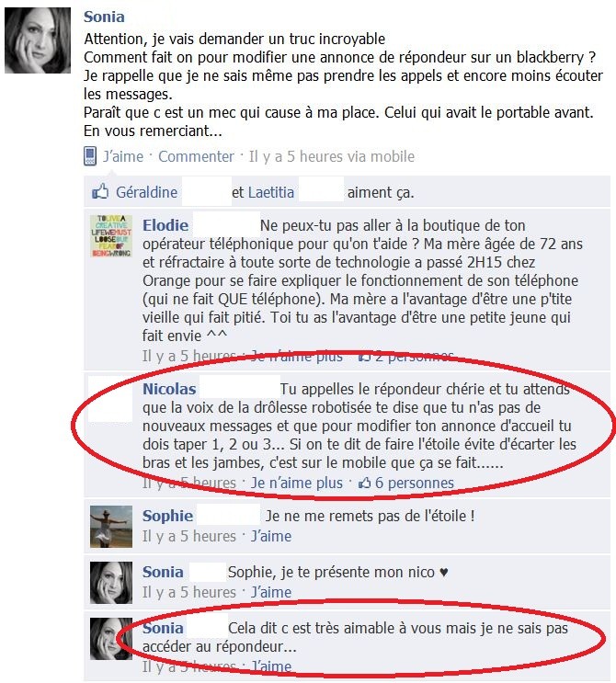Unlike Nicolas's comment via Je n'aime plus
Image resolution: width=616 pixels, height=683 pixels.
[x=297, y=483]
